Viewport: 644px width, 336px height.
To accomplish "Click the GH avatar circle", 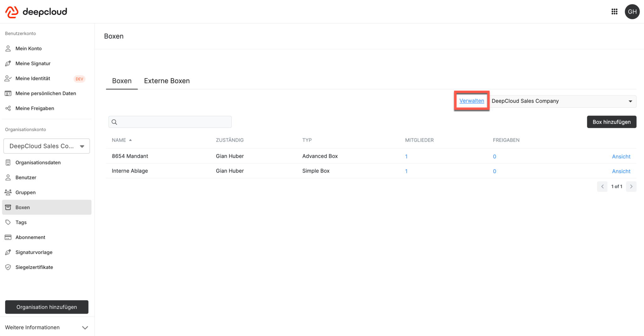I will click(x=632, y=12).
